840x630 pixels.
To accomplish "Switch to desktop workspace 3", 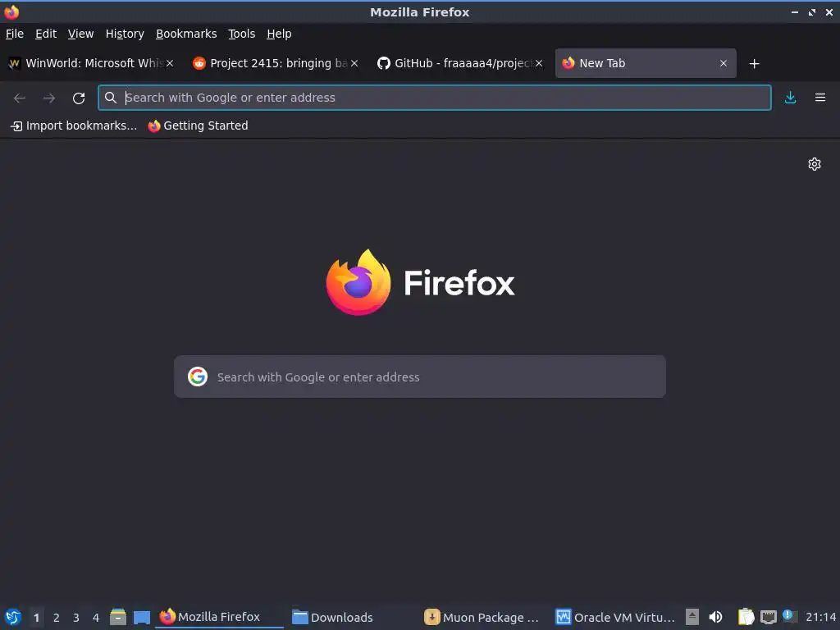I will click(76, 618).
